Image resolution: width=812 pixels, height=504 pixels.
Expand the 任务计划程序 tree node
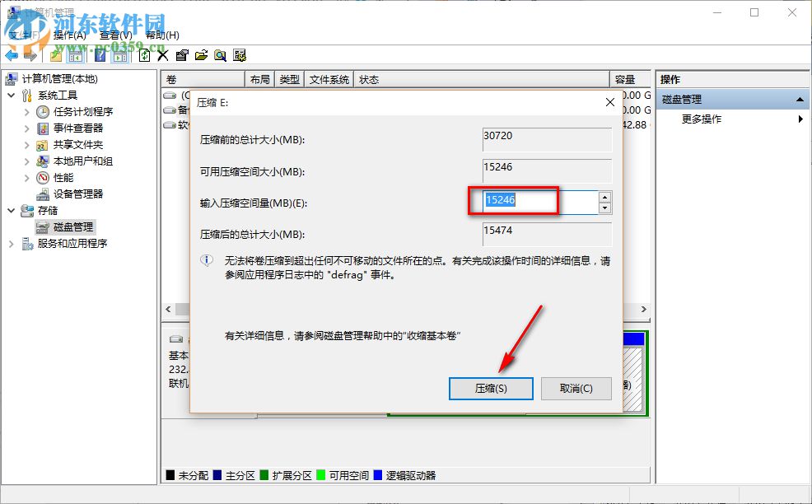pyautogui.click(x=27, y=112)
